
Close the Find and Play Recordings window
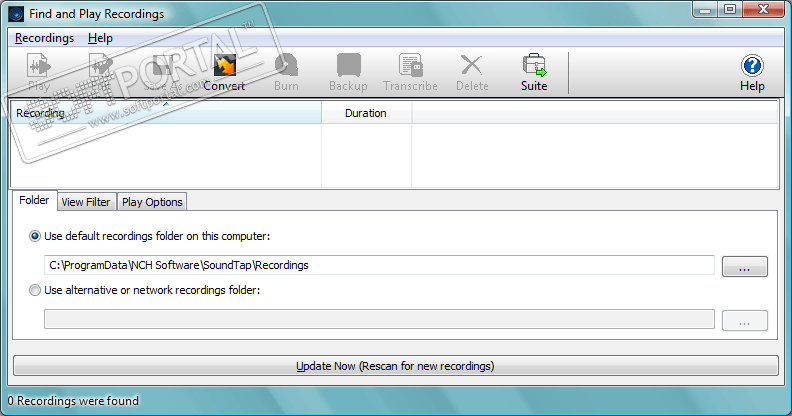coord(763,9)
